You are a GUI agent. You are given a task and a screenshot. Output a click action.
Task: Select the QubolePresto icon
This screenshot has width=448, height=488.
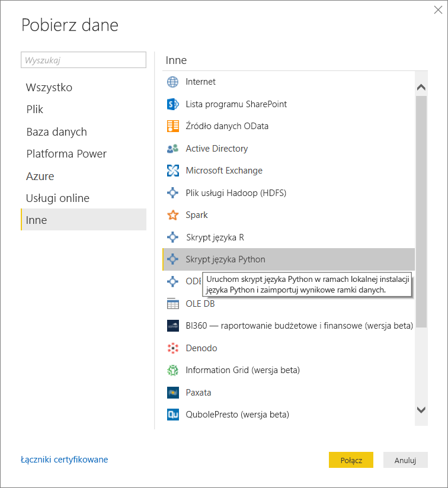coord(172,415)
